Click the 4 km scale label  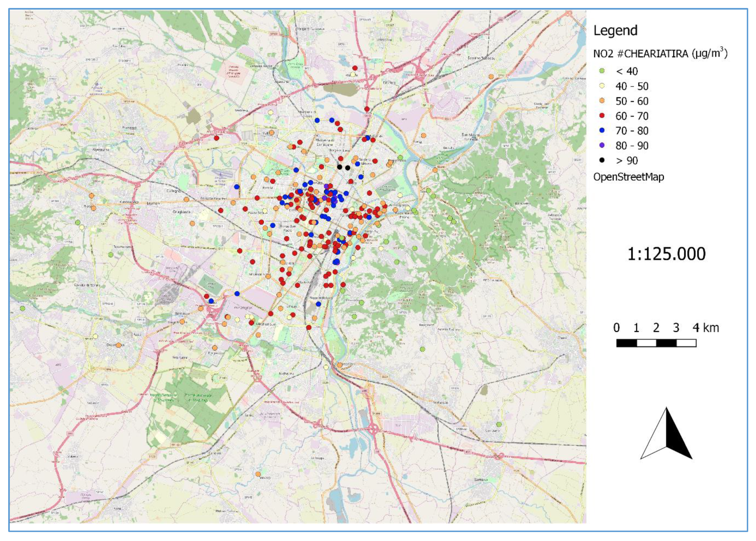(x=706, y=328)
